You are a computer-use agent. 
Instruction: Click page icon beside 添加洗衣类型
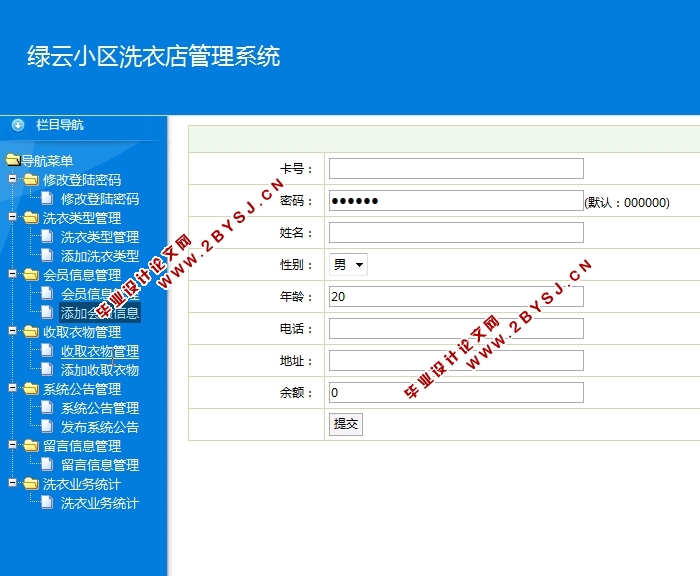tap(47, 255)
